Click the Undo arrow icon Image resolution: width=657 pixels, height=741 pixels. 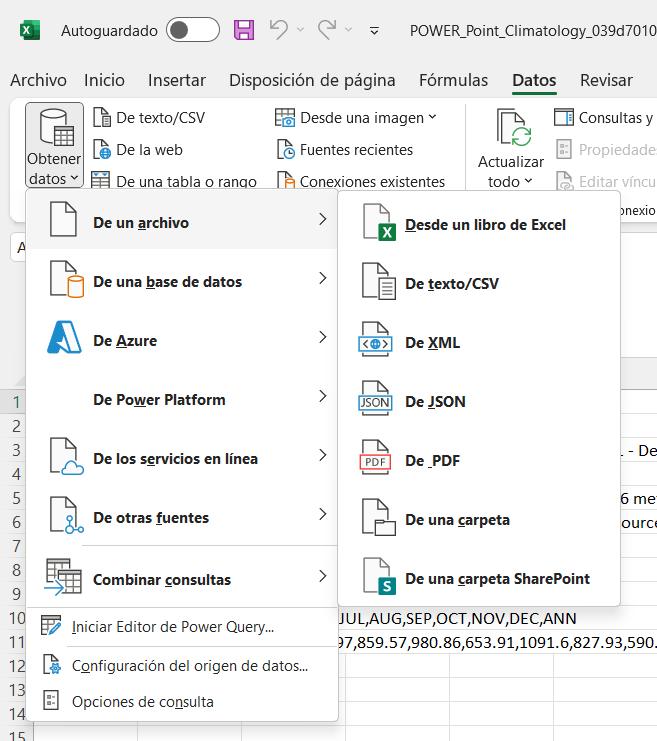click(x=279, y=29)
